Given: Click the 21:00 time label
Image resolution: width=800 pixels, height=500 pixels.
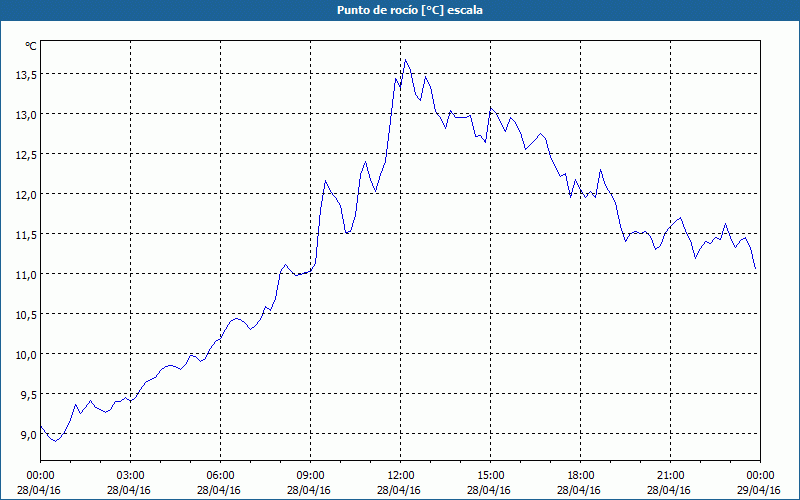Looking at the screenshot, I should (x=670, y=476).
